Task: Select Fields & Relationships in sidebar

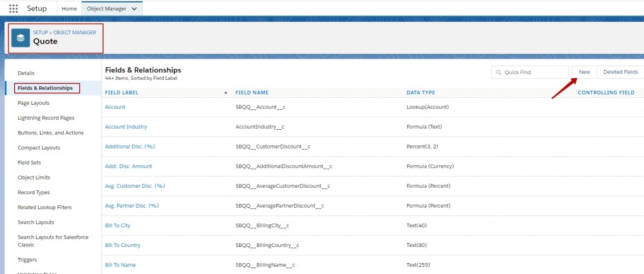Action: click(45, 88)
